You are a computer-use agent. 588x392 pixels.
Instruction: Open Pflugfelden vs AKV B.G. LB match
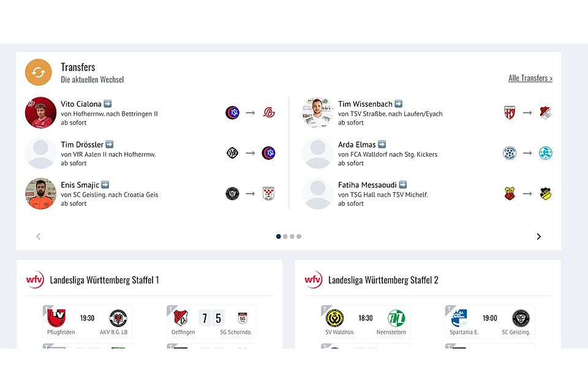click(x=87, y=322)
